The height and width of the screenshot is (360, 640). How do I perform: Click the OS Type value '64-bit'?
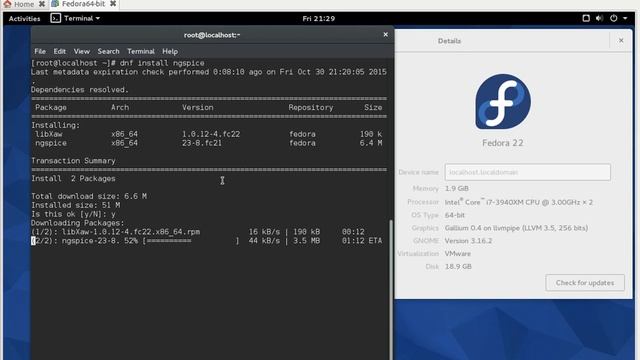(x=455, y=215)
